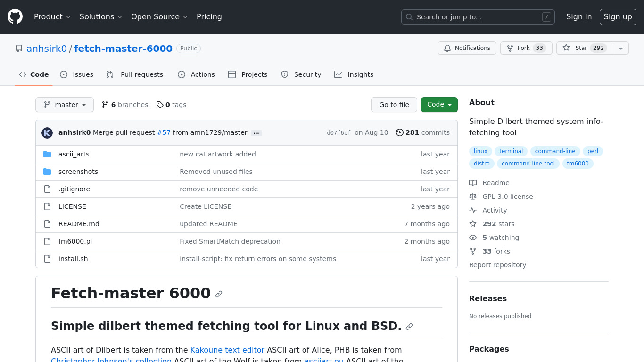Click the ascii_arts folder icon
This screenshot has width=644, height=362.
(47, 154)
